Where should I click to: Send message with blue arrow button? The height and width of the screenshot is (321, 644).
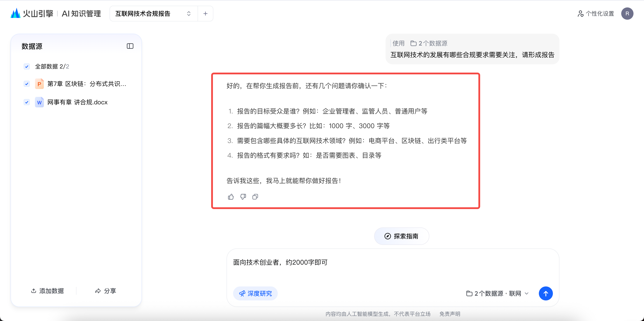[x=545, y=293]
